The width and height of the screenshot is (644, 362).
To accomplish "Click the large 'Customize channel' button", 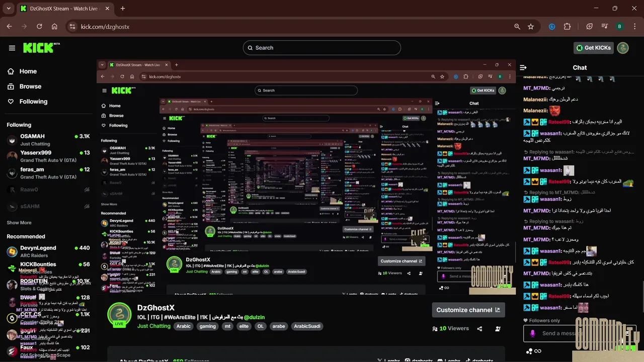I will (468, 310).
